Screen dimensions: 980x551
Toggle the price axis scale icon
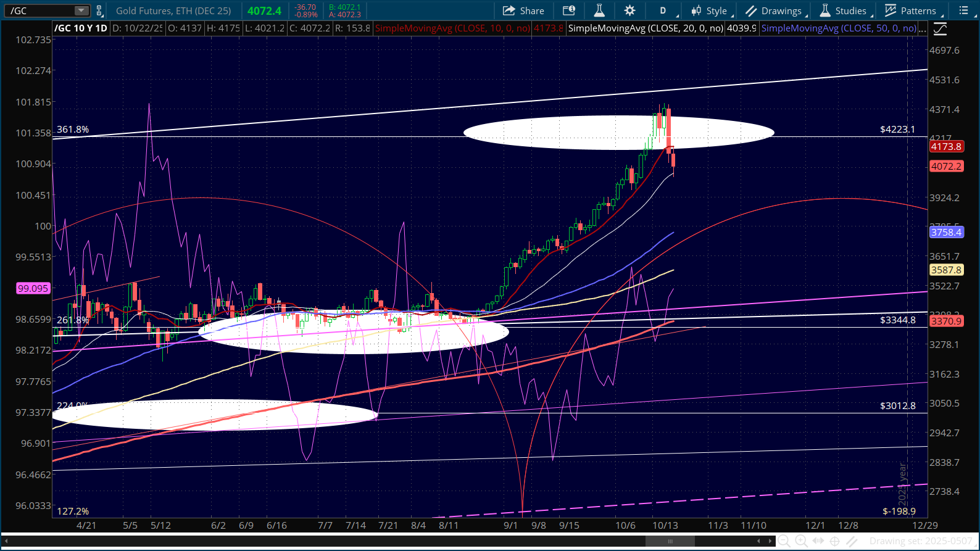click(x=940, y=29)
